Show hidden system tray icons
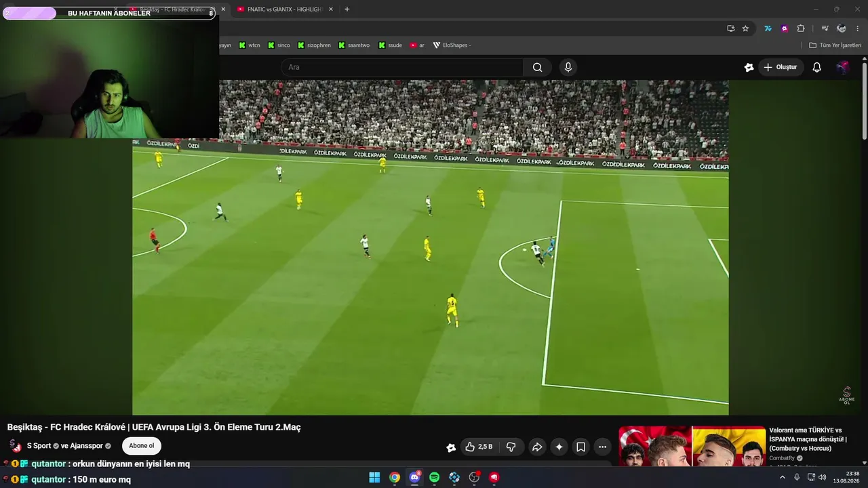Screen dimensions: 868x488 click(x=782, y=477)
